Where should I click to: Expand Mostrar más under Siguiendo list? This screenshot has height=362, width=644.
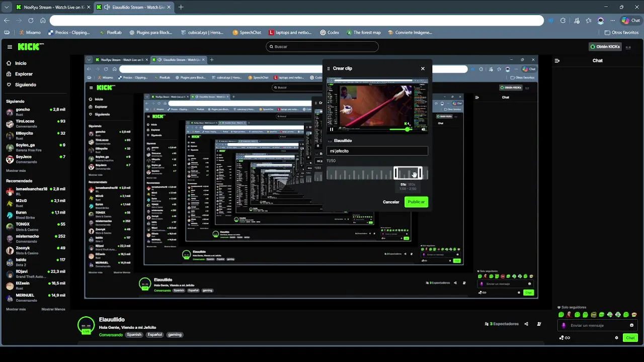(16, 170)
